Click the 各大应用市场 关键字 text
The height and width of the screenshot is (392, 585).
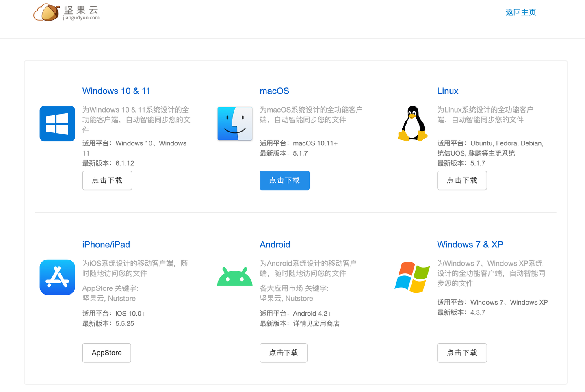(x=294, y=293)
